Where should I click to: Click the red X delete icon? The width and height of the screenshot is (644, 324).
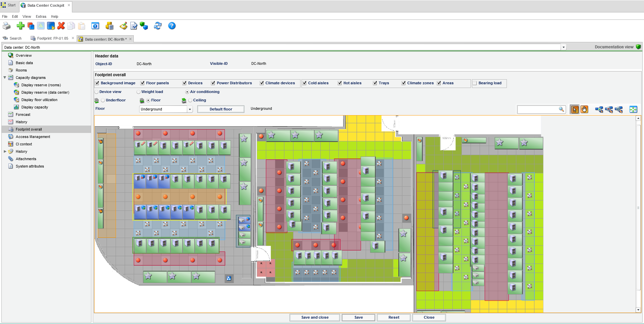(x=61, y=26)
